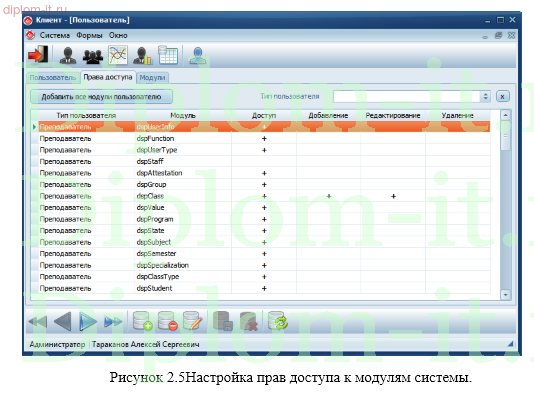Toggle Доступ for dspProgram row
534x393 pixels.
coord(264,219)
